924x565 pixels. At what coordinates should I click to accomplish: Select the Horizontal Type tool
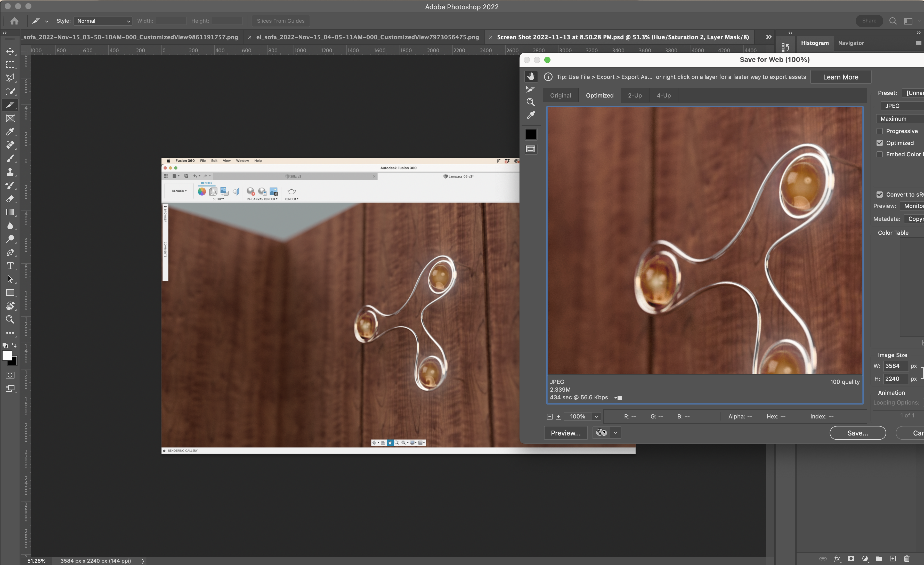[x=10, y=266]
